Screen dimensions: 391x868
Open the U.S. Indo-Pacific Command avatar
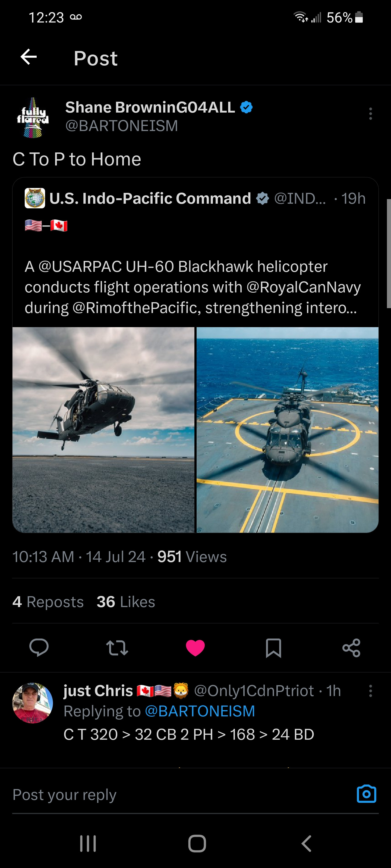tap(35, 198)
